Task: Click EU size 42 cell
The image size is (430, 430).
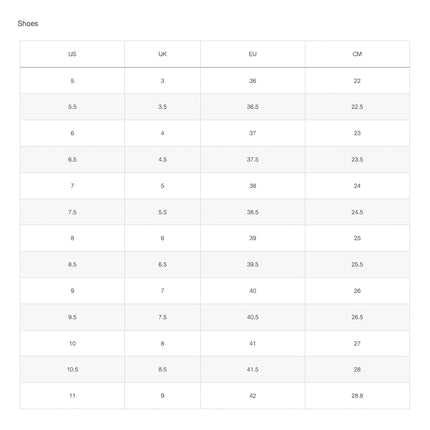Action: point(253,396)
